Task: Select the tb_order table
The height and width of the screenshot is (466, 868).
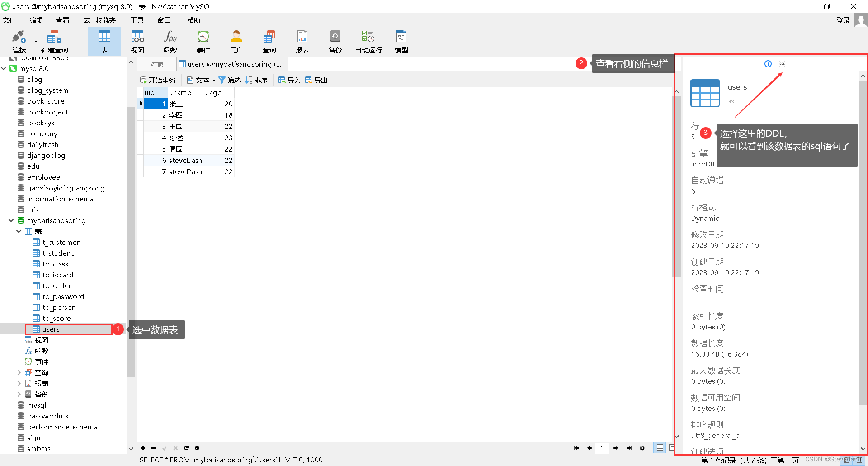Action: coord(57,285)
